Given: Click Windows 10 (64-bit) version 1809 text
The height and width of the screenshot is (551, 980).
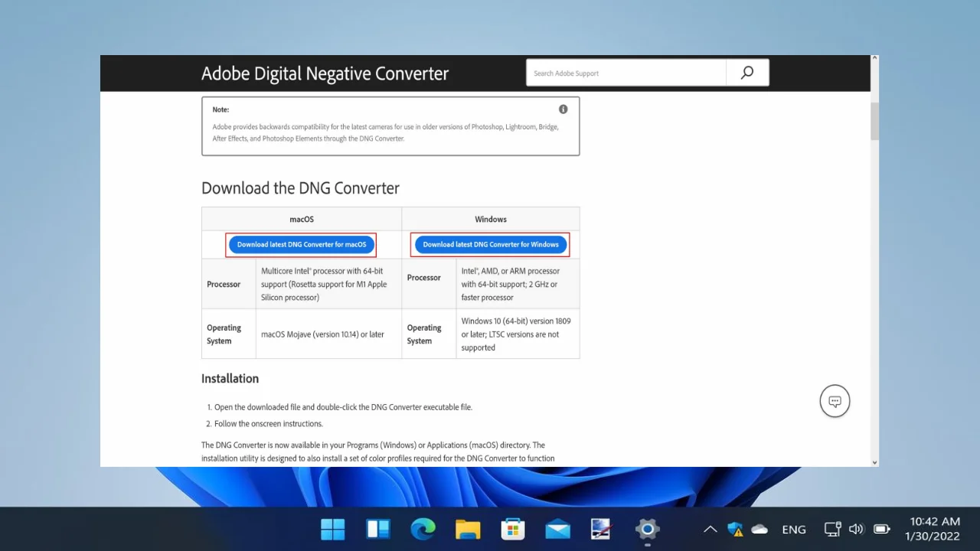Looking at the screenshot, I should 516,334.
